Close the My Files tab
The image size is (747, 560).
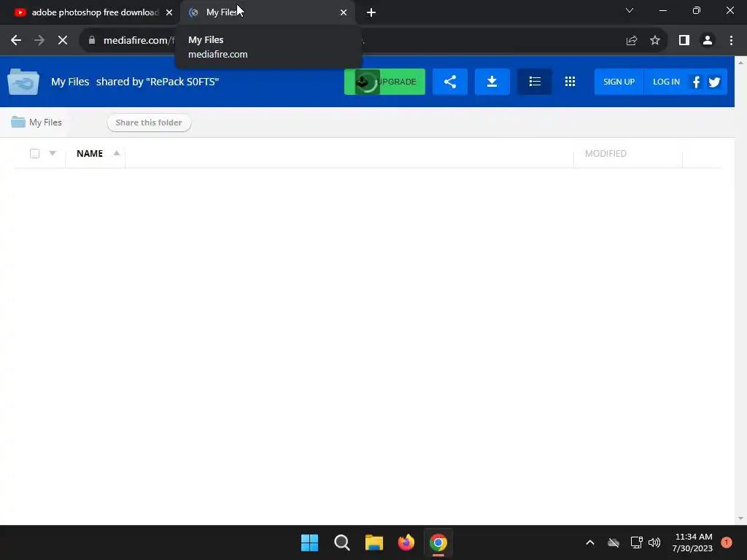pyautogui.click(x=344, y=13)
